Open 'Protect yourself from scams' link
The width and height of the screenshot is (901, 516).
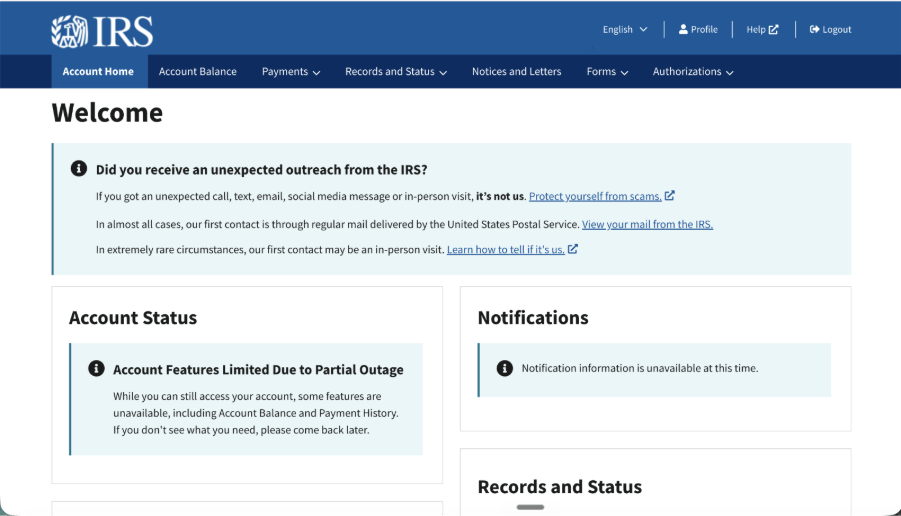595,197
